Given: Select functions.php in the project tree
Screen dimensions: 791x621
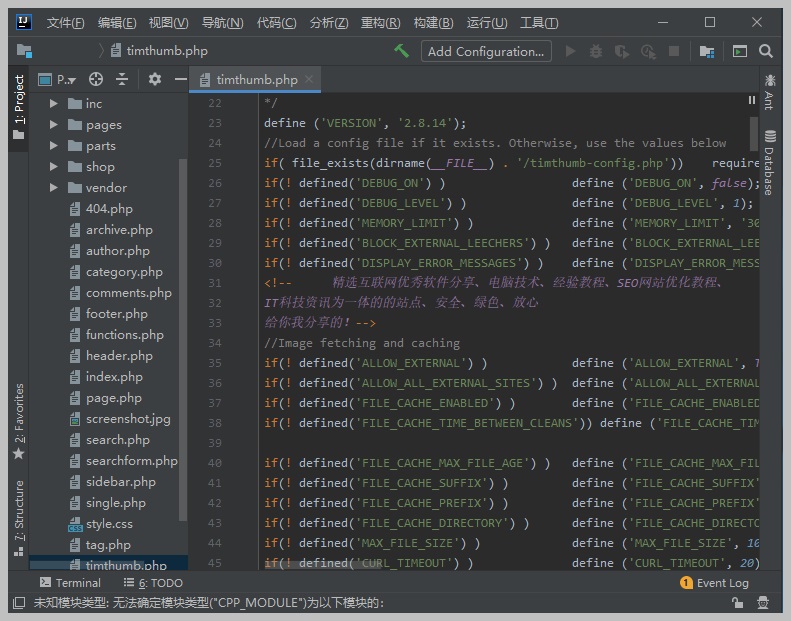Looking at the screenshot, I should pos(124,335).
